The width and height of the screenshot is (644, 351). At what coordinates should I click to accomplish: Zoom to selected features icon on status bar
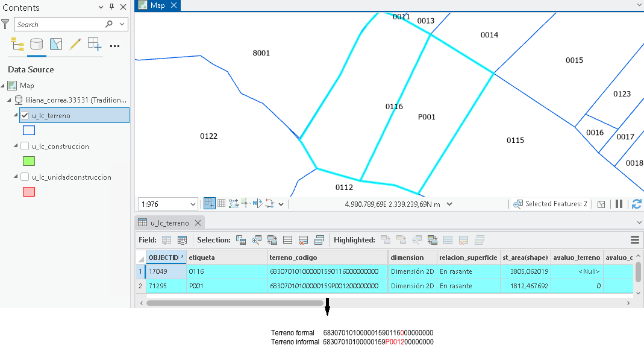pos(518,204)
